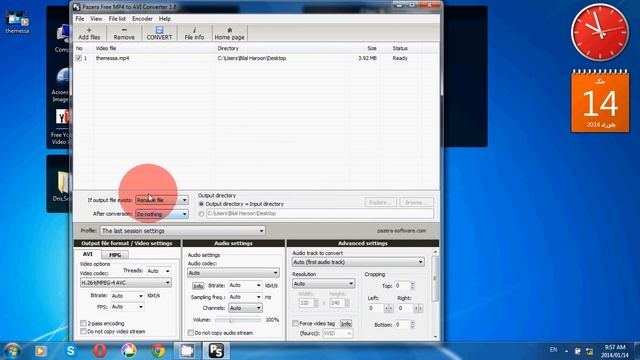
Task: Expand the Profile dropdown
Action: 182,231
